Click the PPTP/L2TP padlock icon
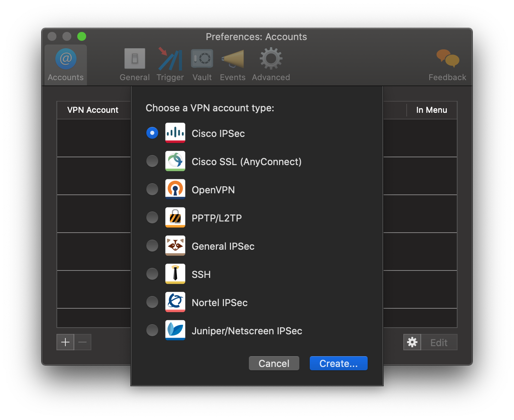Image resolution: width=514 pixels, height=420 pixels. pyautogui.click(x=175, y=217)
